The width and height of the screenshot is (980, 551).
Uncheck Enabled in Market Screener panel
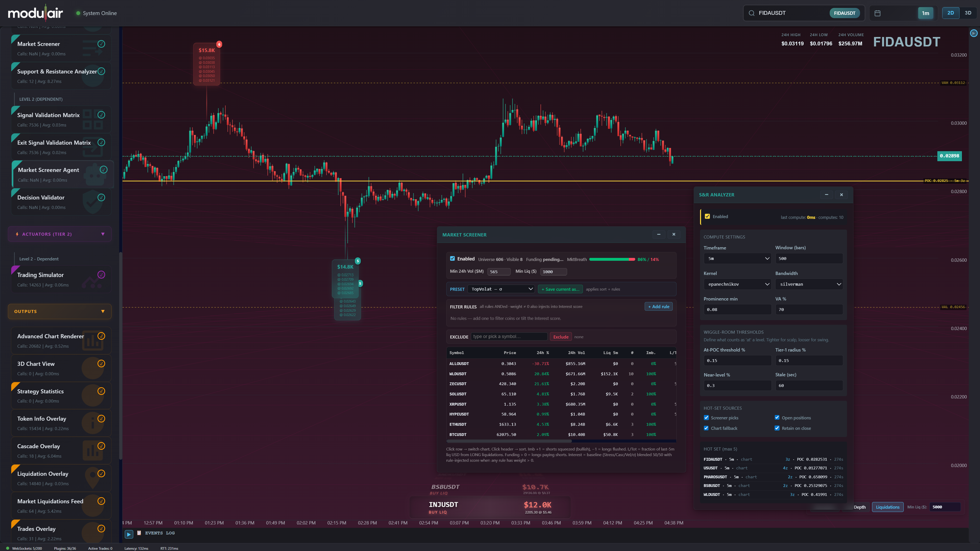[x=452, y=259]
